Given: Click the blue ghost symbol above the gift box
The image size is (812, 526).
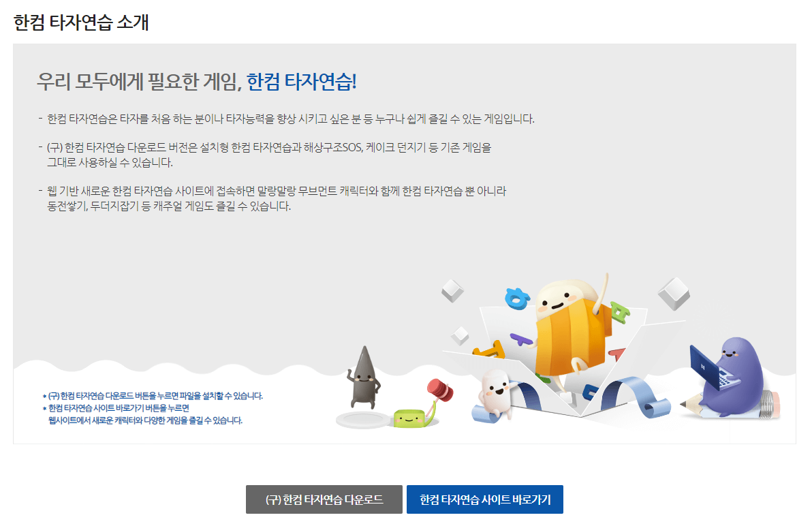Looking at the screenshot, I should click(516, 298).
